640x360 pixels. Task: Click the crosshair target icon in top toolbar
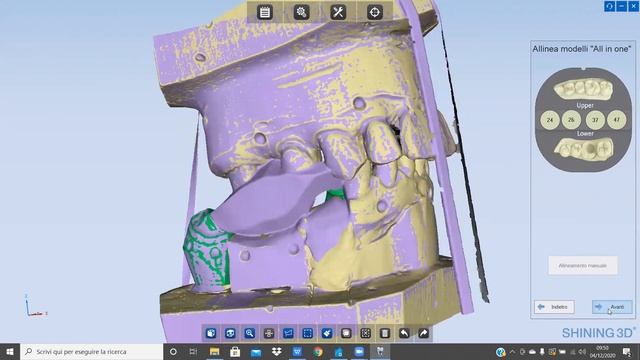[x=375, y=12]
